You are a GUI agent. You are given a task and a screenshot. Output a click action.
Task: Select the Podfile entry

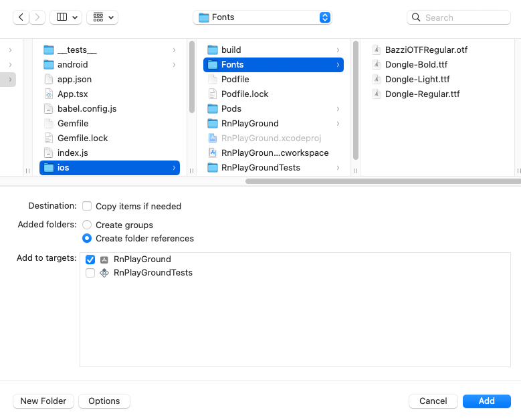point(274,79)
